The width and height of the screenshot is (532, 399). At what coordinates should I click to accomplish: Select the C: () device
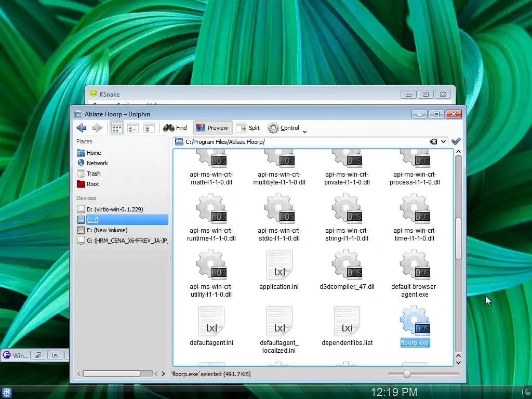(123, 220)
